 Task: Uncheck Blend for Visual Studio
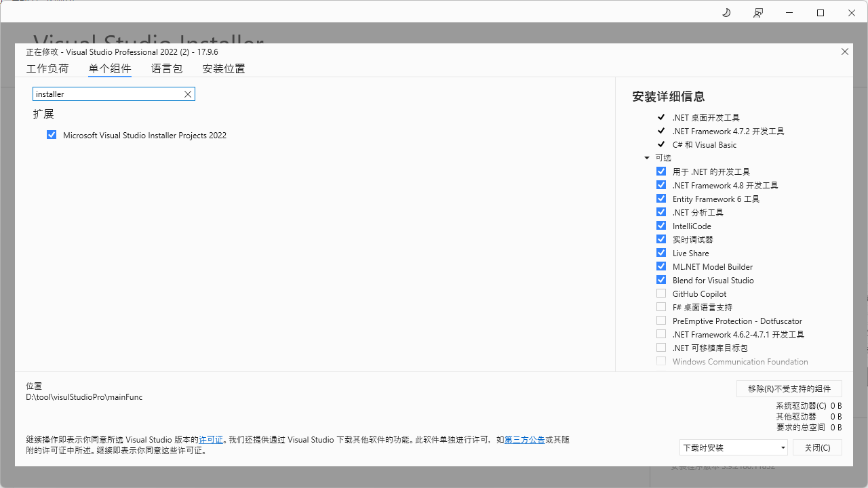coord(661,280)
